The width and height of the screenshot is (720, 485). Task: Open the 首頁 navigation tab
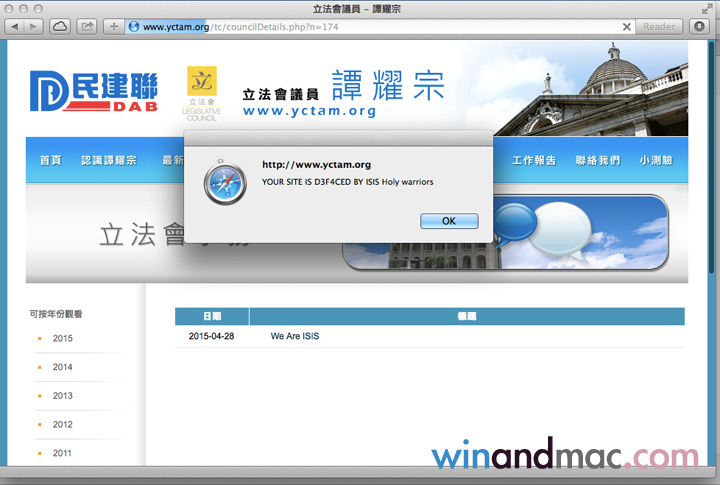coord(50,161)
